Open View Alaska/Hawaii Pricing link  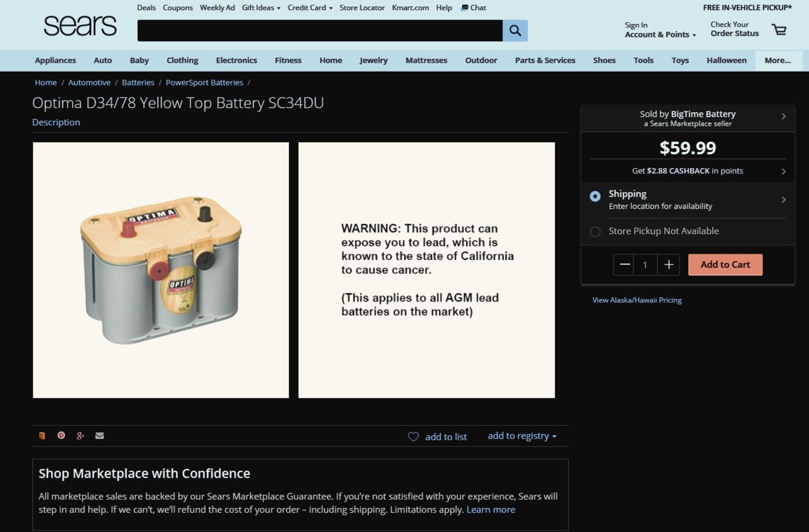point(637,300)
